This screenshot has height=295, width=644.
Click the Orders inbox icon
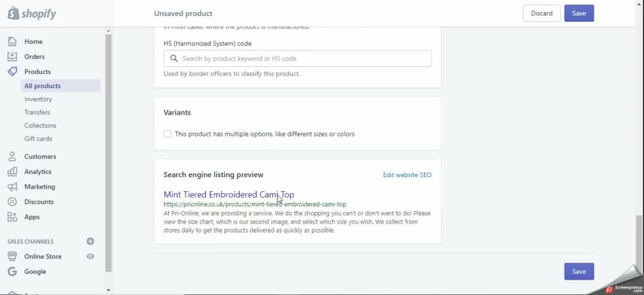click(x=12, y=56)
